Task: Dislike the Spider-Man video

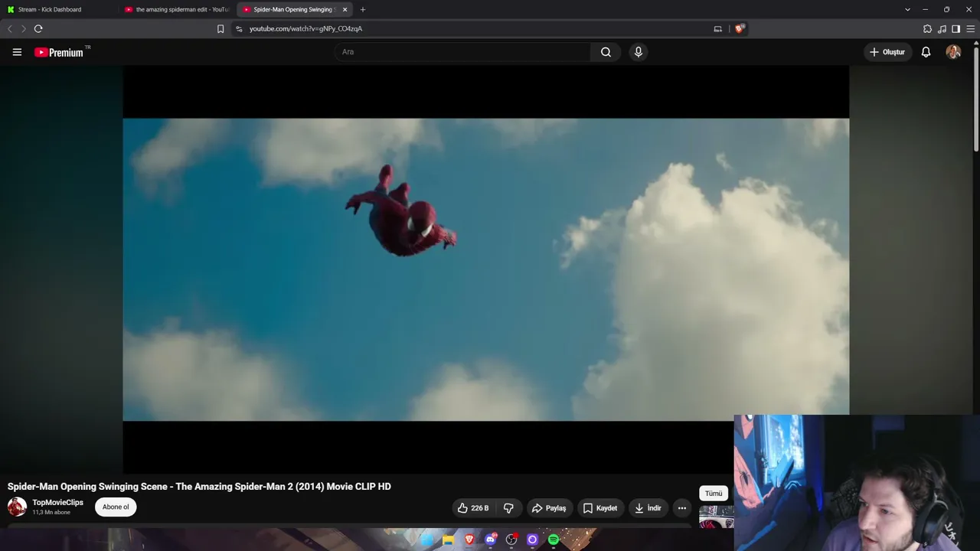Action: tap(508, 508)
